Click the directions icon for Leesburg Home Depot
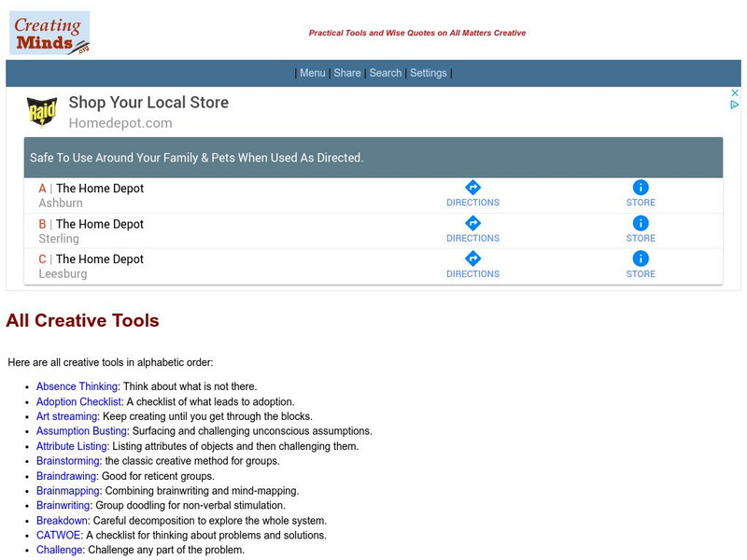 472,259
